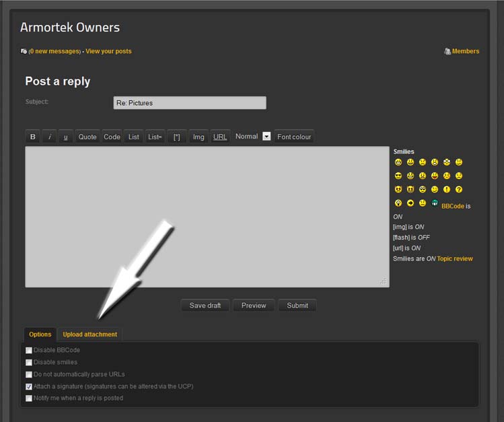Screen dimensions: 504x422
Task: Open the Members list link
Action: (x=466, y=51)
